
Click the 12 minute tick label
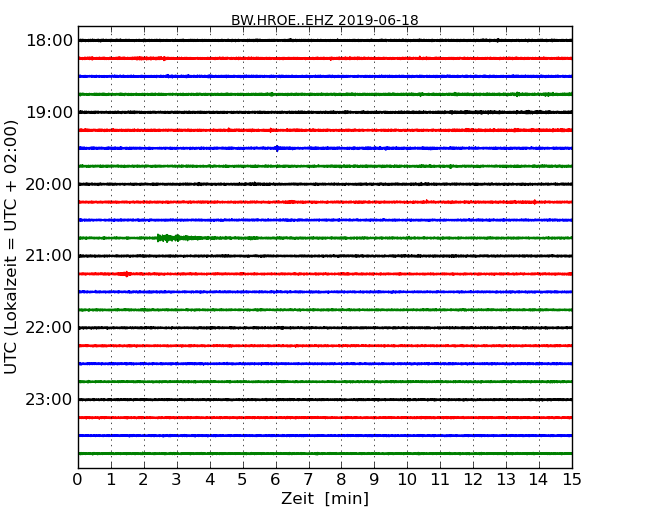473,480
